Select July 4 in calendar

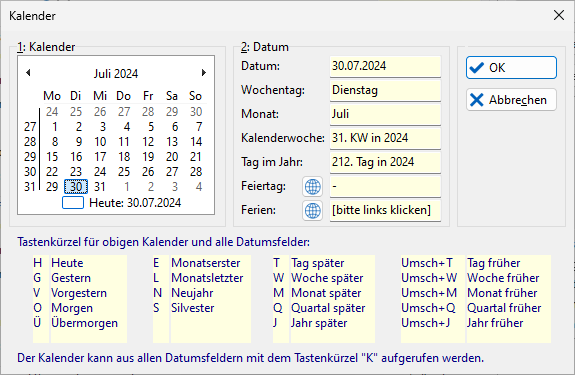[127, 126]
